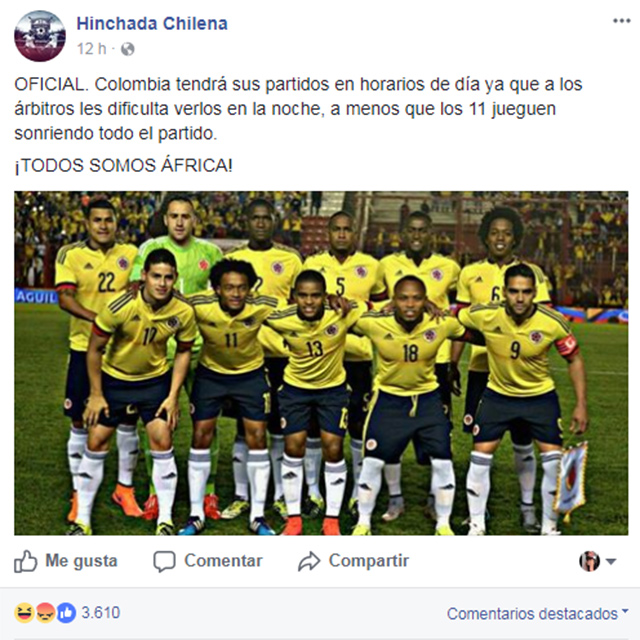Image resolution: width=640 pixels, height=640 pixels.
Task: Click the public globe privacy icon
Action: click(x=128, y=49)
